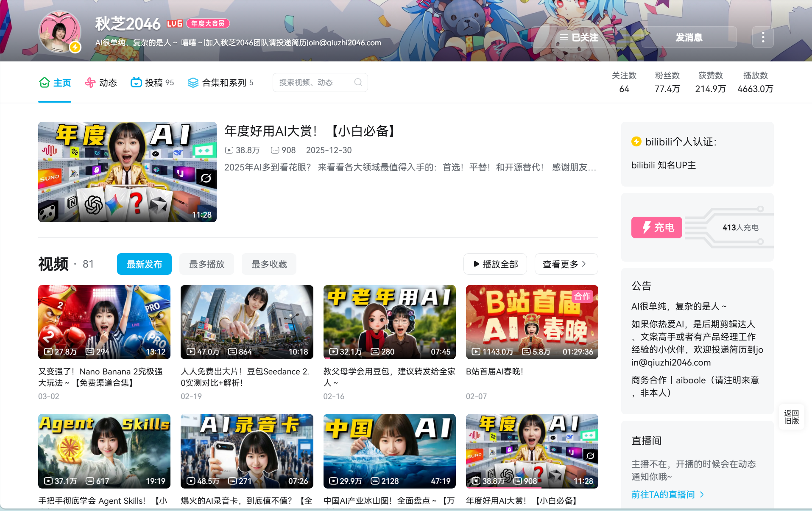Open title 教父母学会用豆包
The width and height of the screenshot is (812, 511).
coord(389,377)
